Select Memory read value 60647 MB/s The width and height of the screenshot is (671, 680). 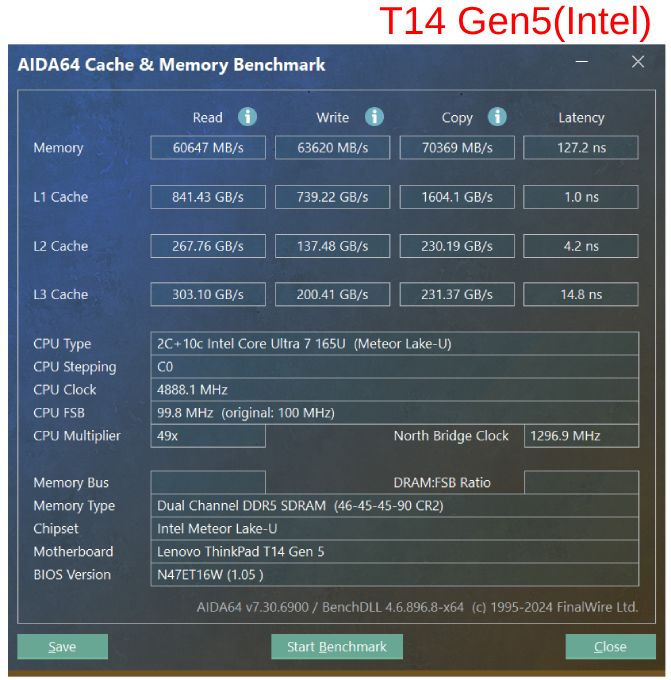click(x=208, y=148)
